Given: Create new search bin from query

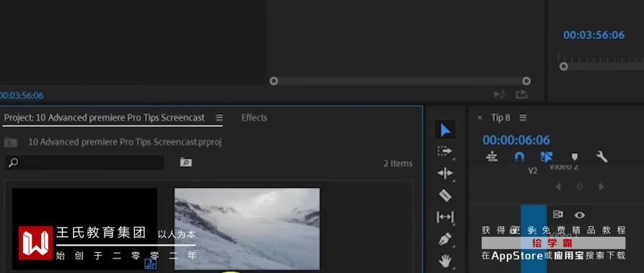Looking at the screenshot, I should 185,162.
